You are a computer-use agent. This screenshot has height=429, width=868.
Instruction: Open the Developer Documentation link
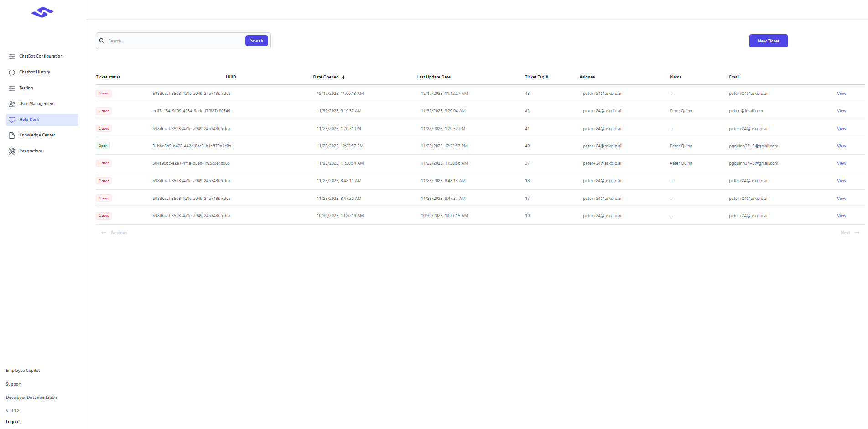click(31, 398)
